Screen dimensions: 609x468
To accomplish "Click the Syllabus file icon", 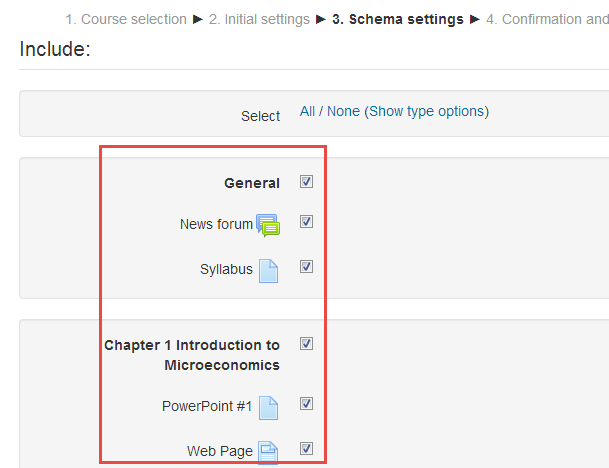I will (268, 270).
